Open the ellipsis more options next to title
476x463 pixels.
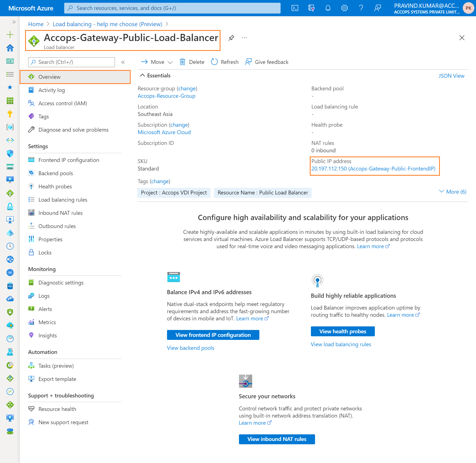pos(244,38)
